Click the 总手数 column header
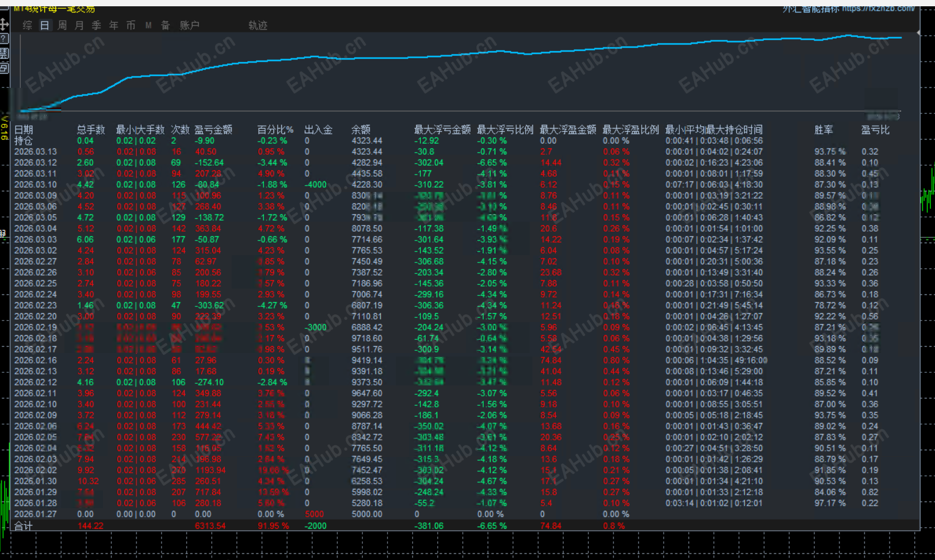935x560 pixels. click(x=91, y=130)
